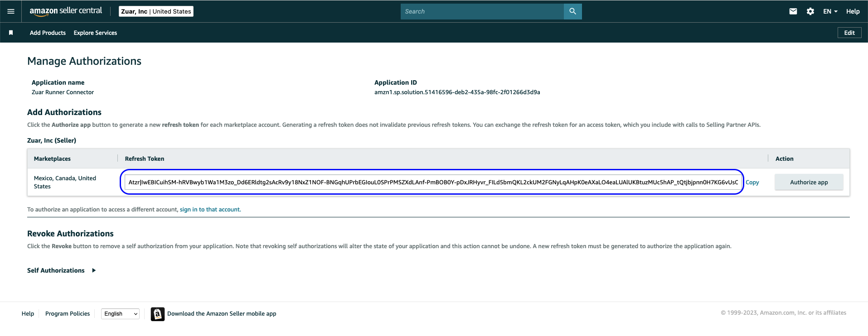Focus the Search box in the header
This screenshot has width=868, height=336.
tap(482, 11)
